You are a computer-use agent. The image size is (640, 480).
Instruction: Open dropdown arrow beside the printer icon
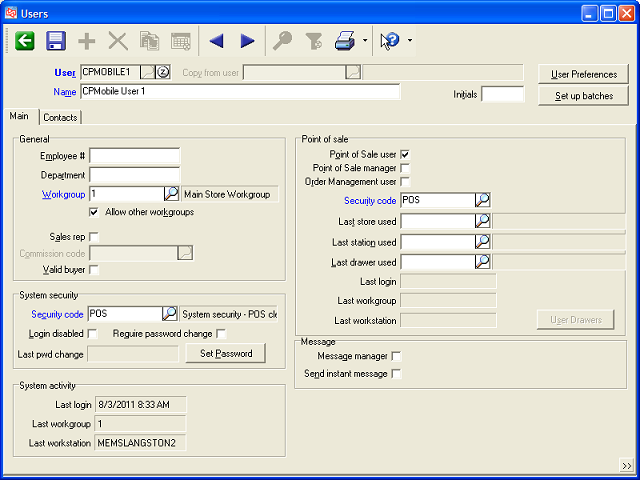click(x=364, y=41)
